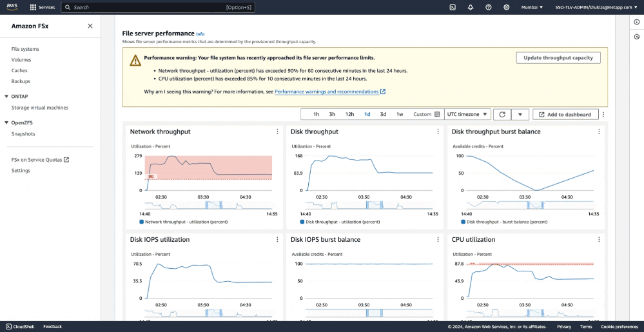
Task: Open the notifications bell icon
Action: pos(471,7)
